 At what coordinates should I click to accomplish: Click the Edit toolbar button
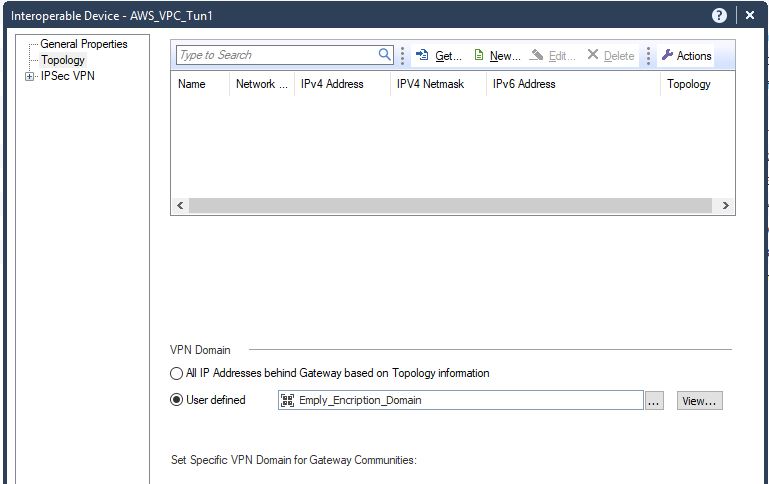[553, 55]
